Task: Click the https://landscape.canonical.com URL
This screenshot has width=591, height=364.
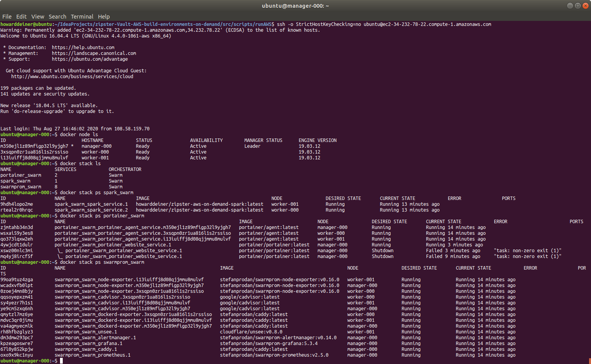Action: [x=94, y=53]
